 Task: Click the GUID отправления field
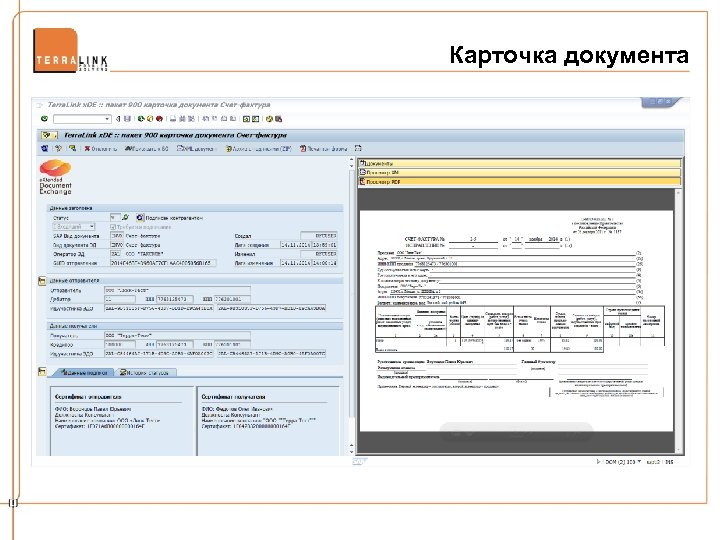163,263
